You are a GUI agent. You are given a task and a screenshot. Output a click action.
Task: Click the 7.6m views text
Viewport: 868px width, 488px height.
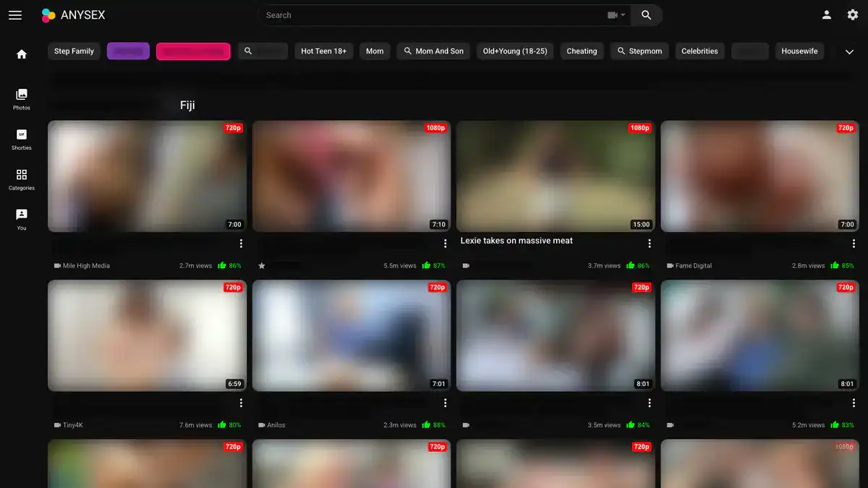pyautogui.click(x=196, y=424)
